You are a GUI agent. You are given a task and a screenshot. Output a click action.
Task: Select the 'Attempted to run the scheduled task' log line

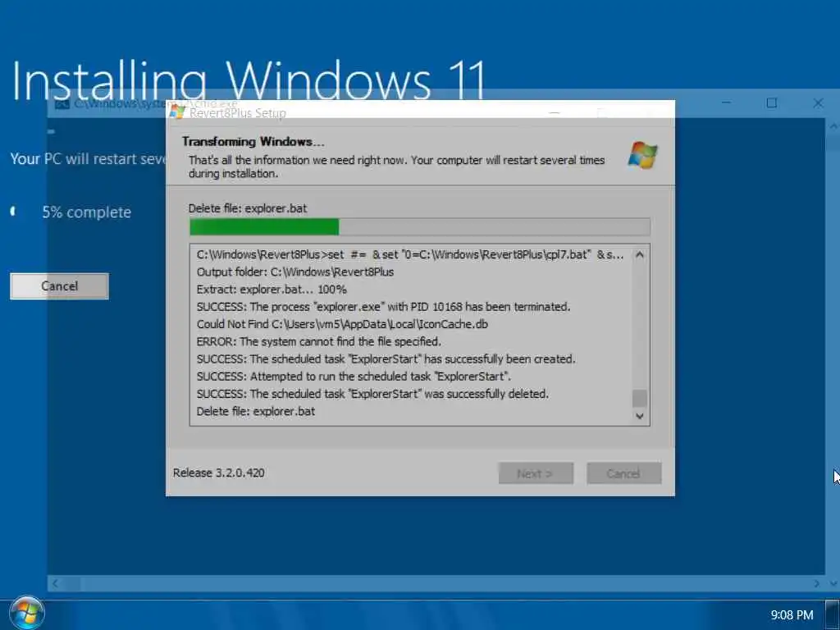354,376
